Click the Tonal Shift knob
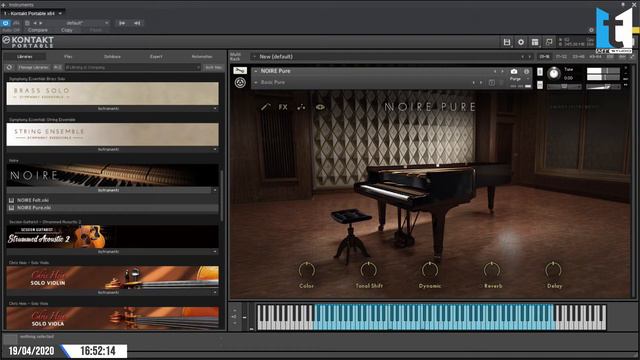 [x=369, y=270]
